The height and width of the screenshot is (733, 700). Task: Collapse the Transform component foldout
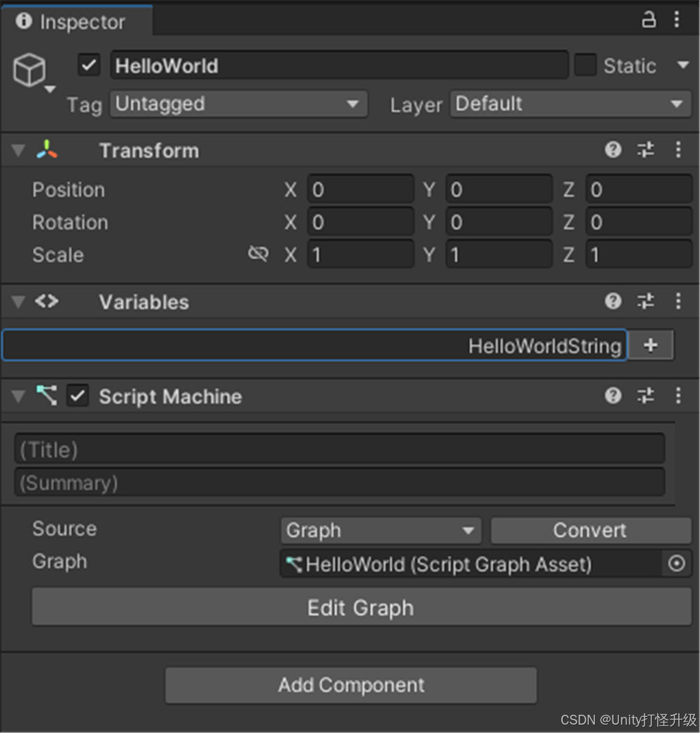tap(18, 151)
